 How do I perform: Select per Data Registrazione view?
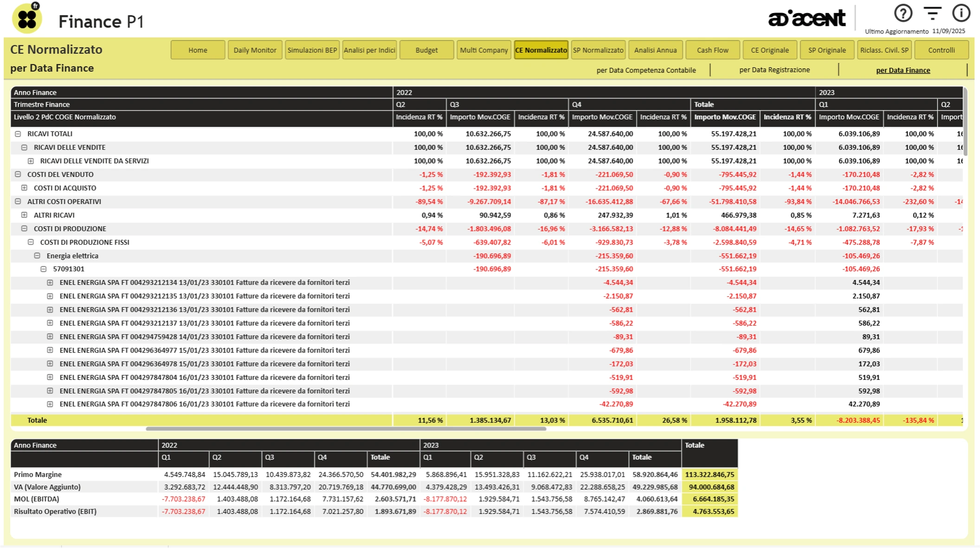[774, 70]
